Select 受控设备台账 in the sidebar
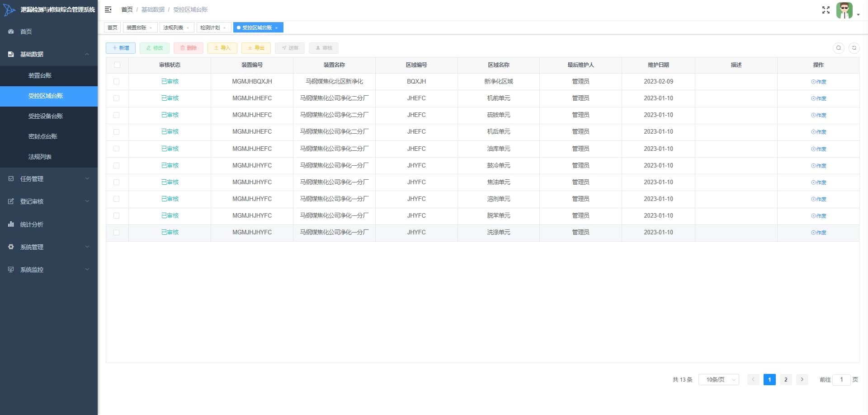This screenshot has height=415, width=868. (49, 116)
